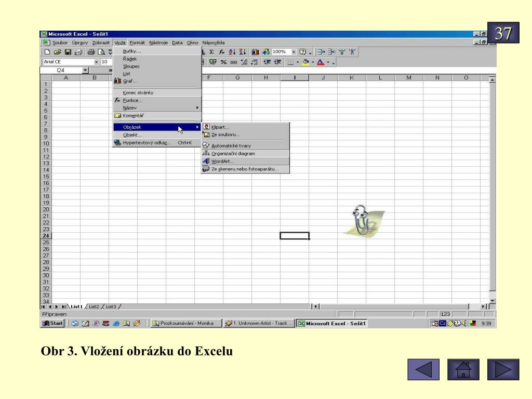This screenshot has width=532, height=399.
Task: Select Organizační diagram in submenu
Action: tap(245, 154)
